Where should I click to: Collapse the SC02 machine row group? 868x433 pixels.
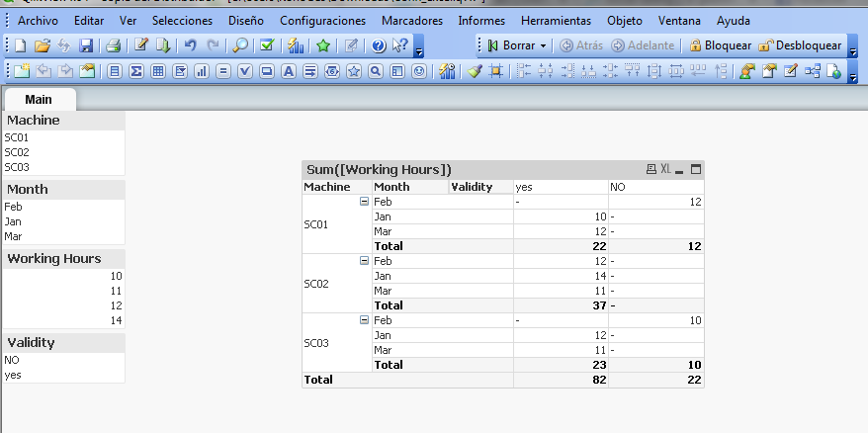[x=364, y=261]
